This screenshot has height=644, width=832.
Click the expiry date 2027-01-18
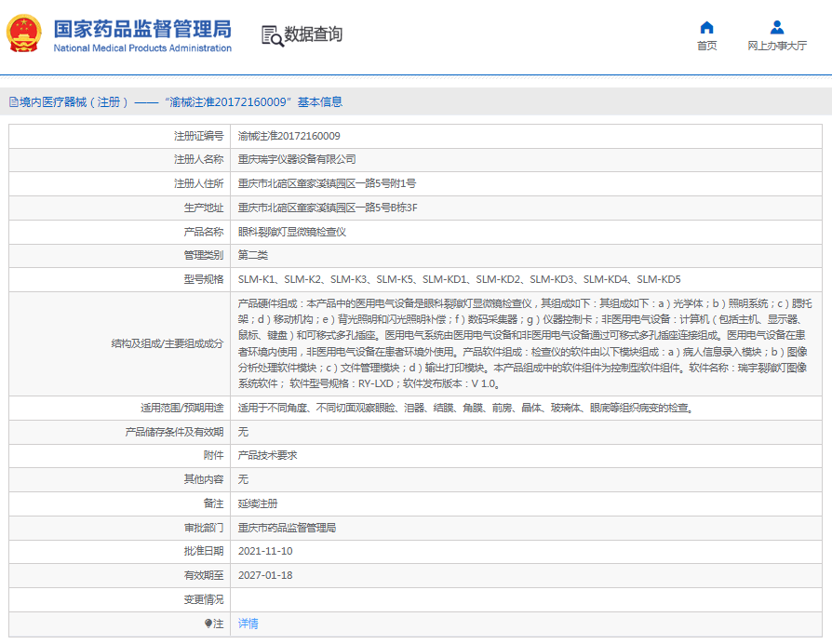tap(265, 575)
